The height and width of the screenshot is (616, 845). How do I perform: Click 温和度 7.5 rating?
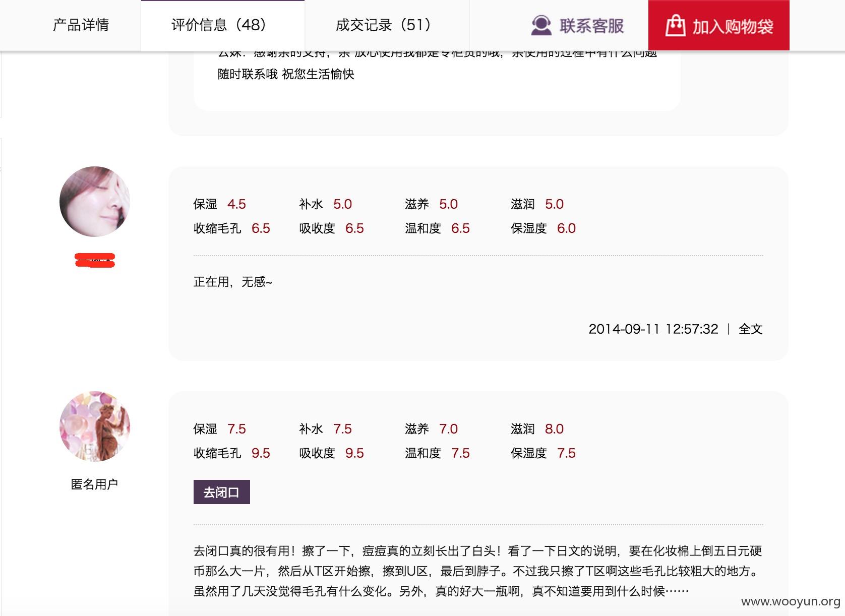click(437, 453)
